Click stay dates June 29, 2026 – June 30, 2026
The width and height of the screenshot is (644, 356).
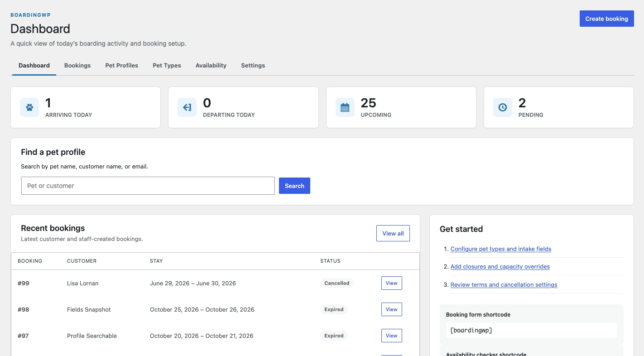point(193,283)
